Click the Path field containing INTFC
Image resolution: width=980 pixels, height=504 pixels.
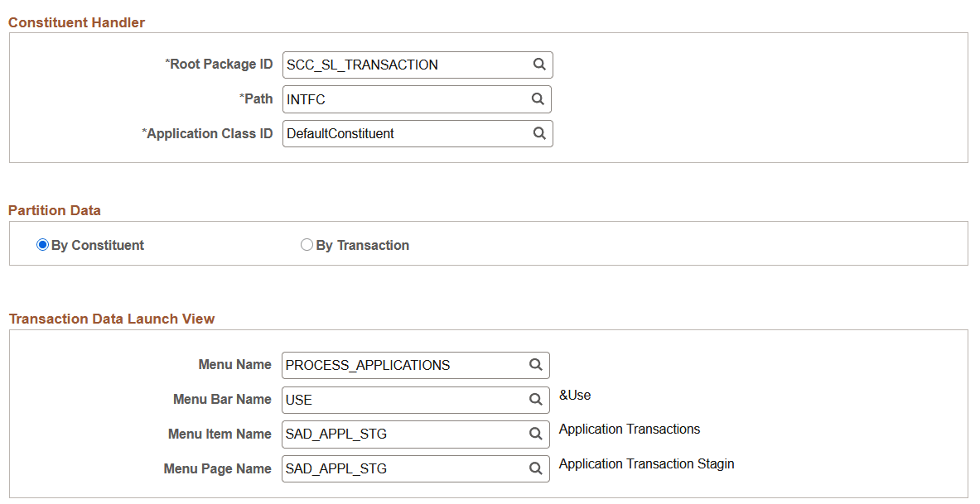point(398,98)
